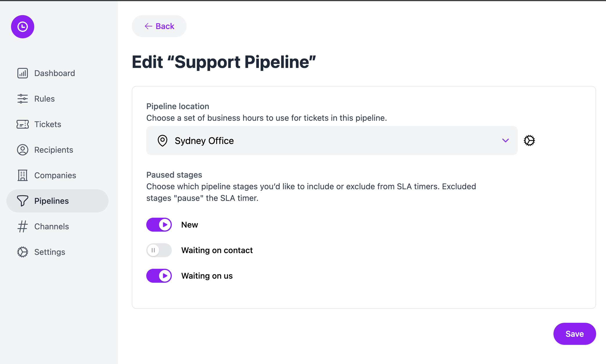The width and height of the screenshot is (606, 364).
Task: Expand the Sydney Office dropdown chevron
Action: (506, 140)
